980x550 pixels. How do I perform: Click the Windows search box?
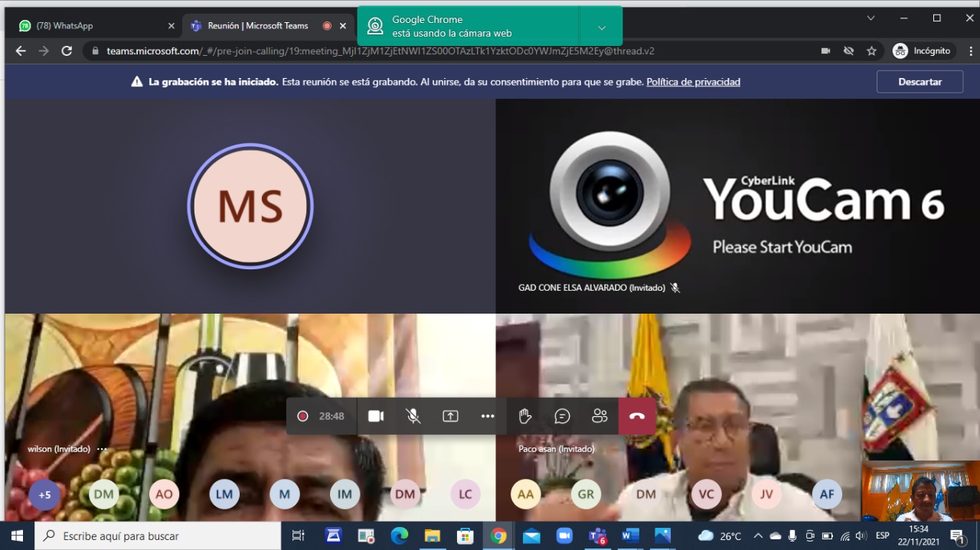click(x=158, y=536)
